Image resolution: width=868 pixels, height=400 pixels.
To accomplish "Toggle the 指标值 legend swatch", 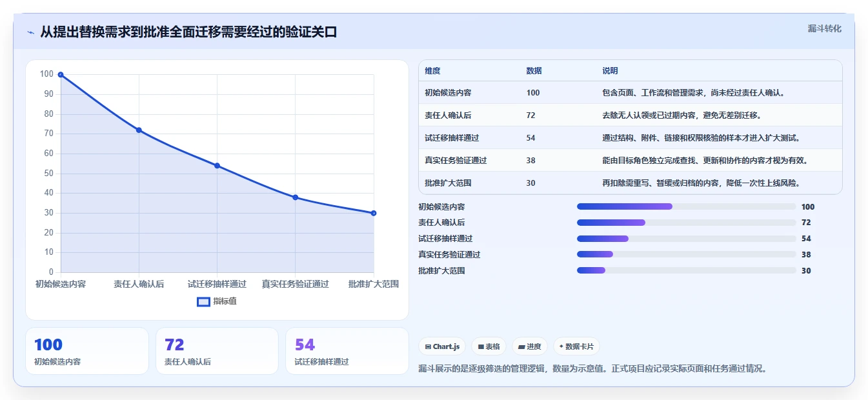I will tap(203, 301).
